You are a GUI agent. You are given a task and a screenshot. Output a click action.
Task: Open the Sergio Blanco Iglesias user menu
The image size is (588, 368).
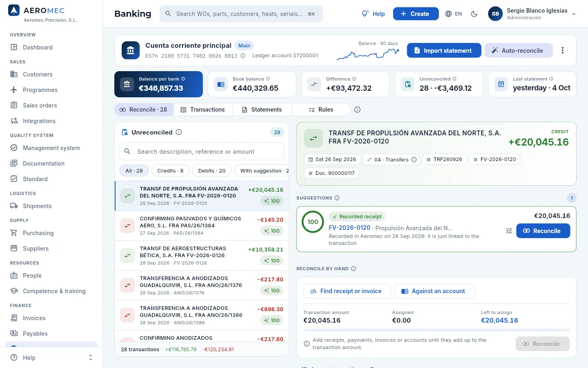pos(532,14)
